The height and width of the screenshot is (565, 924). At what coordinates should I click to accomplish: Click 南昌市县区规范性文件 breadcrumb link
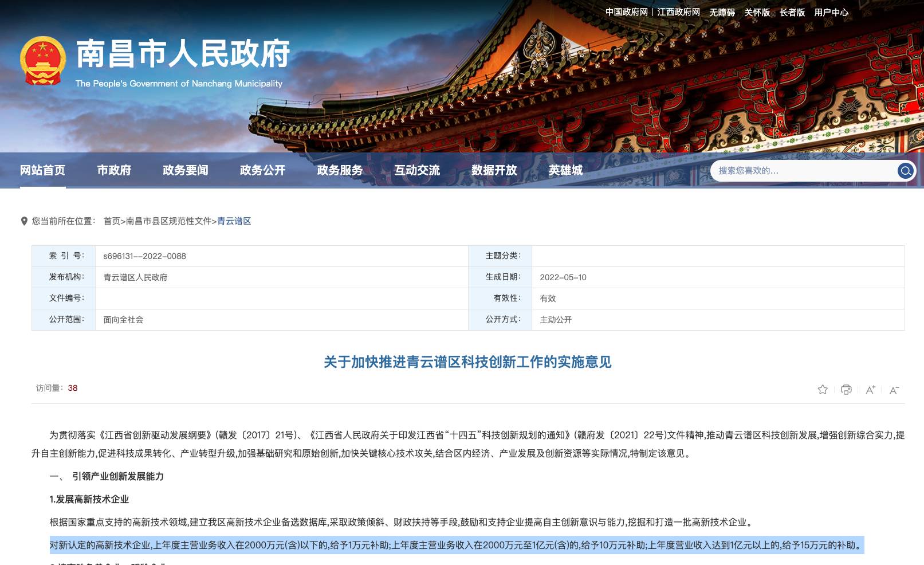[x=169, y=221]
